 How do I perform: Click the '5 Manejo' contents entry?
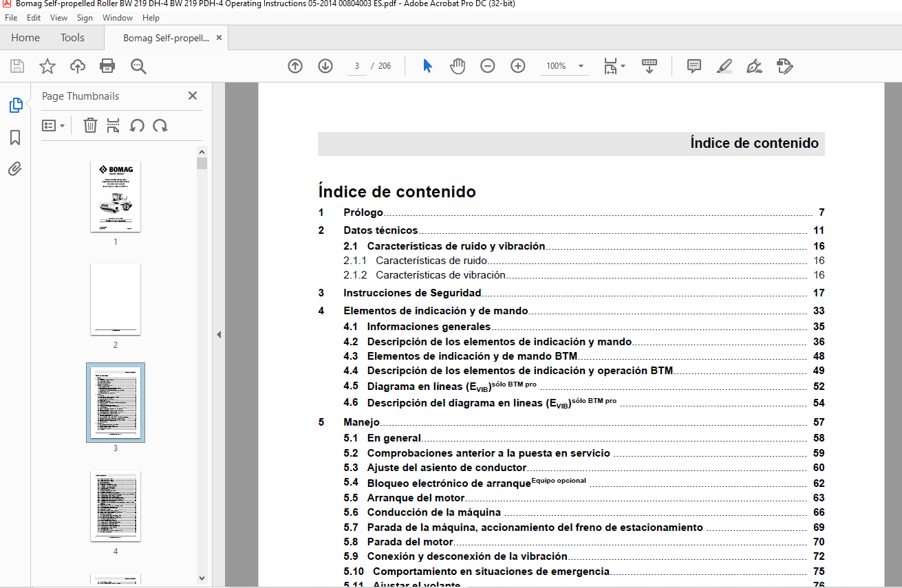(571, 422)
